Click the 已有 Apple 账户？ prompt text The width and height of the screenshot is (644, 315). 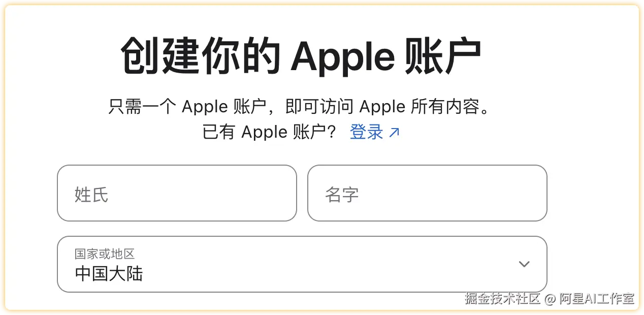pos(269,133)
